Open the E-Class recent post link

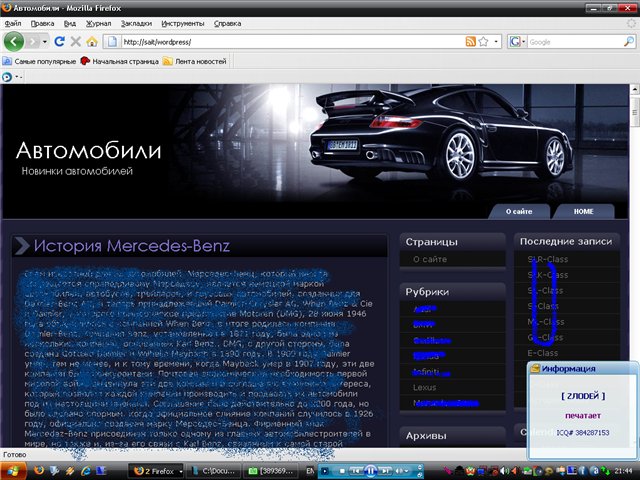click(542, 353)
